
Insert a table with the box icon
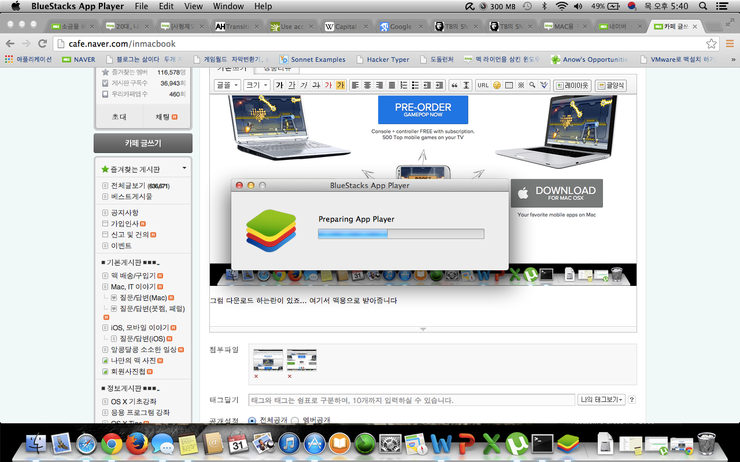tap(509, 85)
